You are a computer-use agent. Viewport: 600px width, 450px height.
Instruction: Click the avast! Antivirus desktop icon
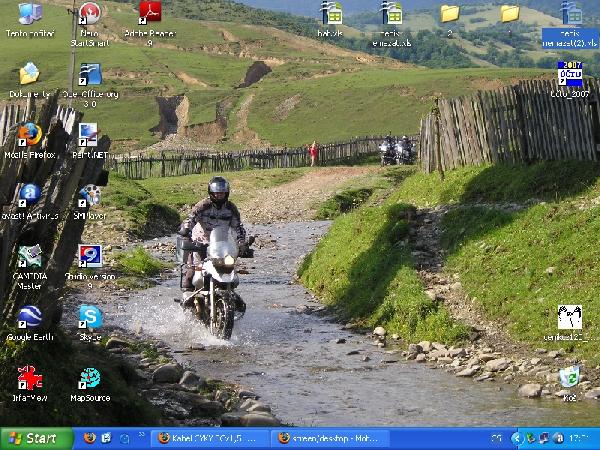tap(29, 195)
